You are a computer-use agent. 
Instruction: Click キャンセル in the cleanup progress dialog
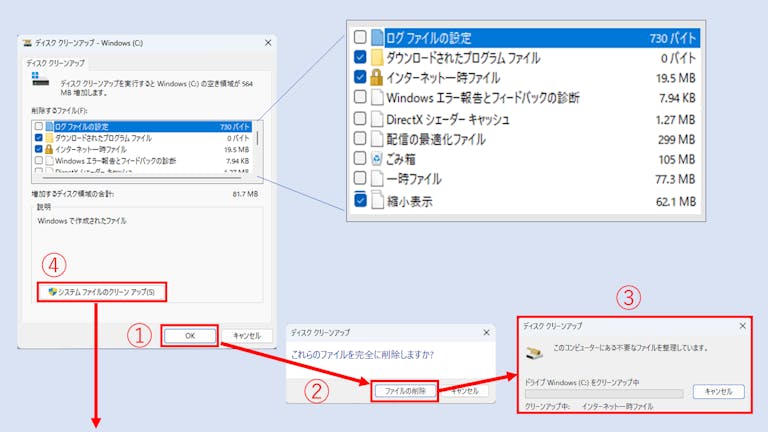click(719, 391)
